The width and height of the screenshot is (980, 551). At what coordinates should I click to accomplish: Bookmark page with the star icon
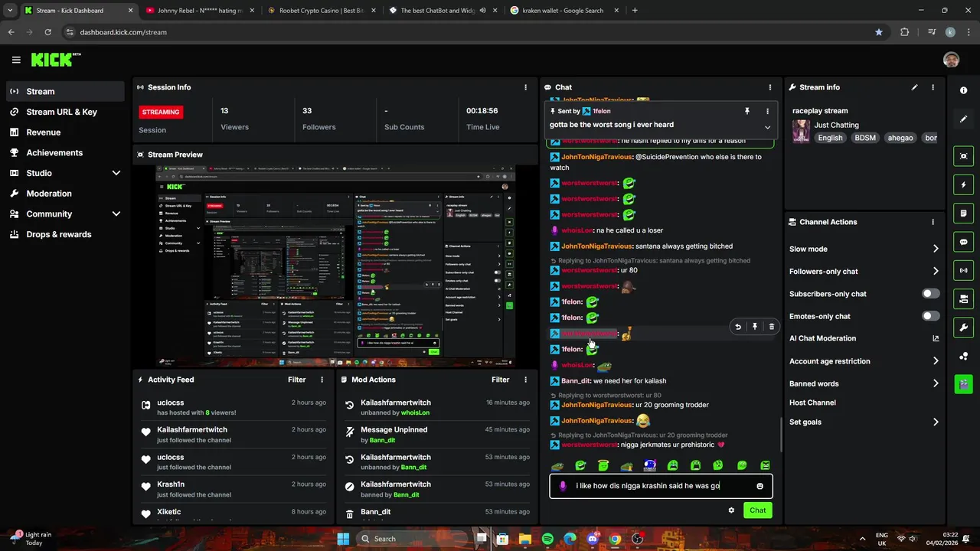pos(879,32)
